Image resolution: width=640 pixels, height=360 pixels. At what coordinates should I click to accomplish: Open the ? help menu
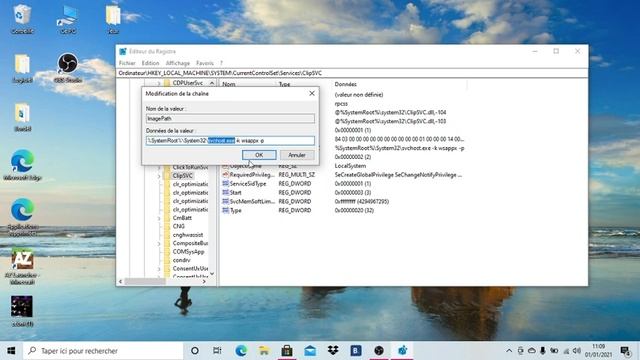(221, 63)
